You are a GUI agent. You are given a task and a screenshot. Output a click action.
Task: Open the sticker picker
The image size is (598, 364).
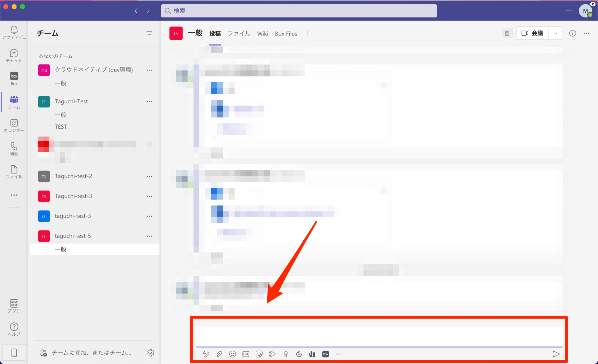click(x=259, y=354)
